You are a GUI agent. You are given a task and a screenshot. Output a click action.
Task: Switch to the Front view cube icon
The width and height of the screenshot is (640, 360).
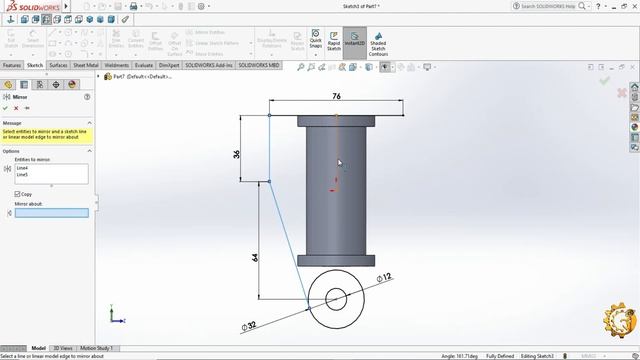click(24, 19)
